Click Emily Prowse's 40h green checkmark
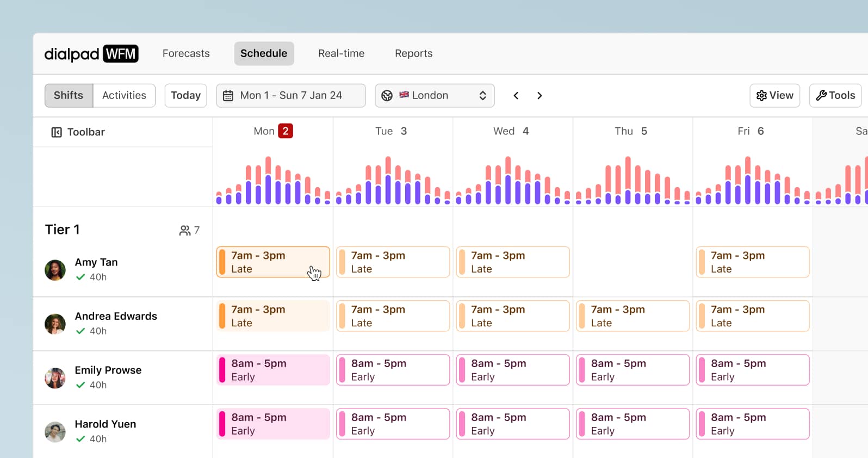 (x=80, y=385)
